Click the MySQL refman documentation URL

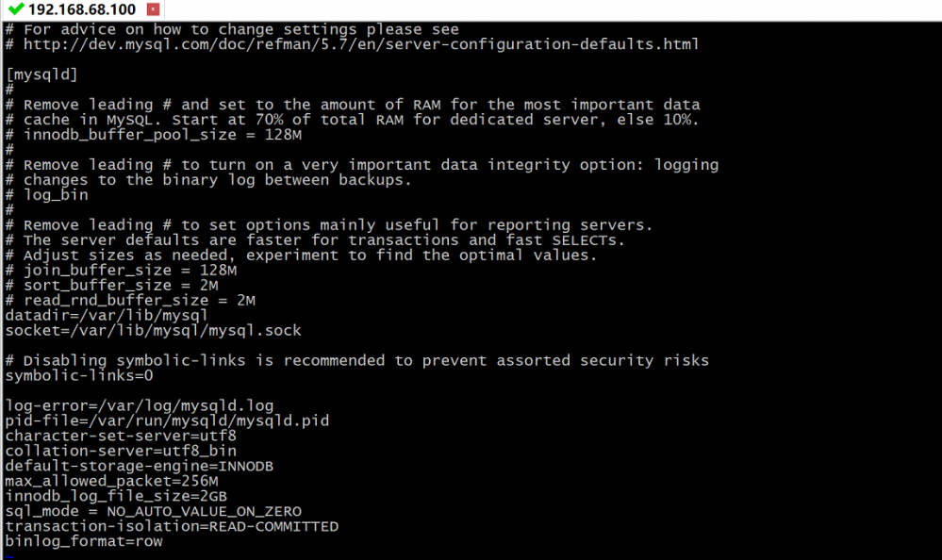[x=361, y=44]
